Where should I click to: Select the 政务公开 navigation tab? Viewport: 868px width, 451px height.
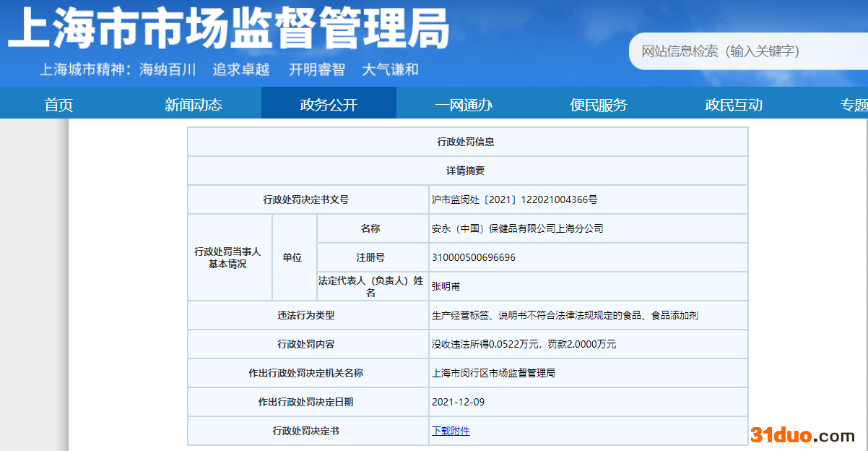tap(329, 105)
